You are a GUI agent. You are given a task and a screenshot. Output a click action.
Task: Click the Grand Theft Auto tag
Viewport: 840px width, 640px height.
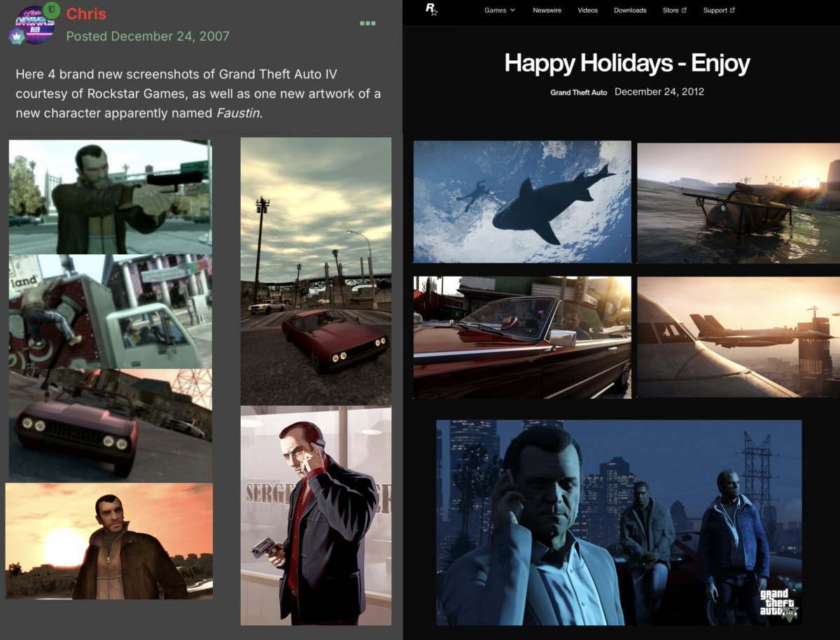579,92
